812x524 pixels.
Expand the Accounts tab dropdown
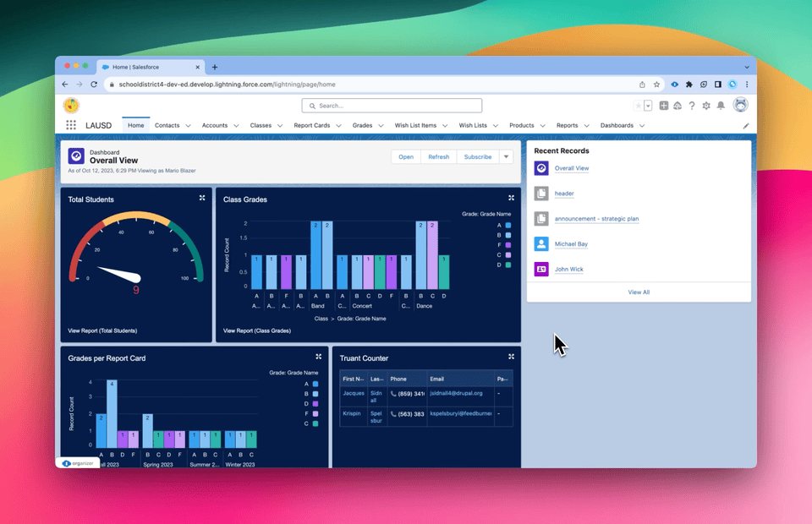(236, 126)
